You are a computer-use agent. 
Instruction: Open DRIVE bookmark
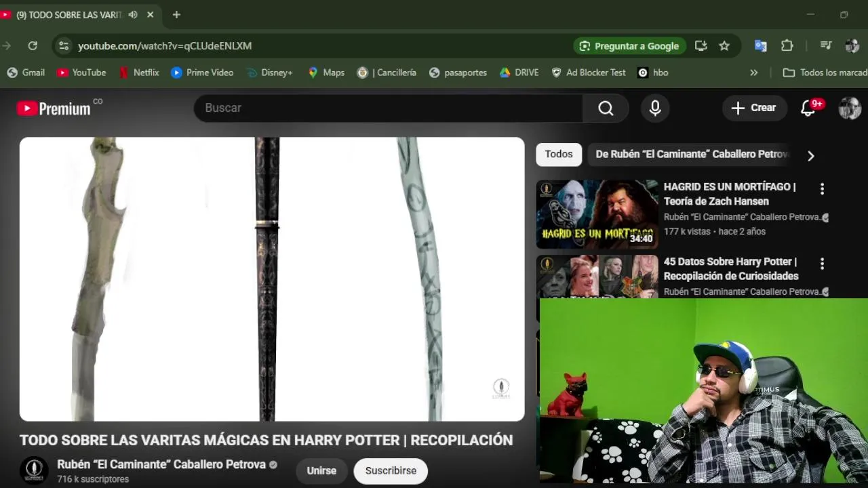point(519,73)
